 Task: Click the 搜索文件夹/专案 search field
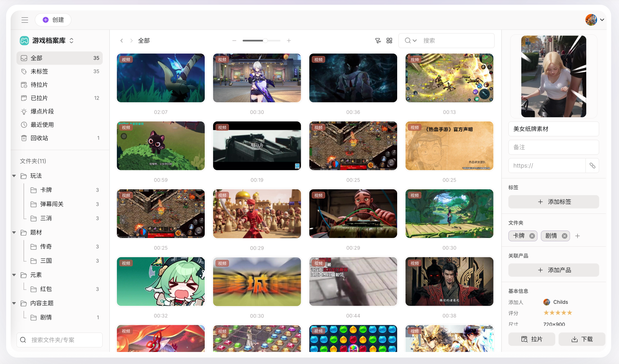pos(59,340)
